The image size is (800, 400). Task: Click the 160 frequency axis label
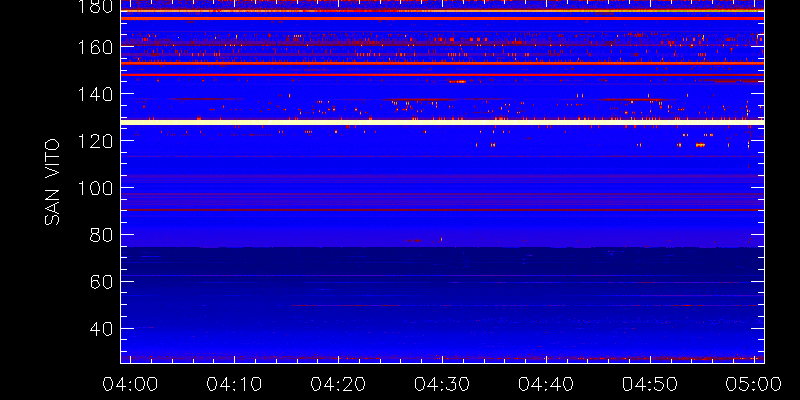click(95, 47)
